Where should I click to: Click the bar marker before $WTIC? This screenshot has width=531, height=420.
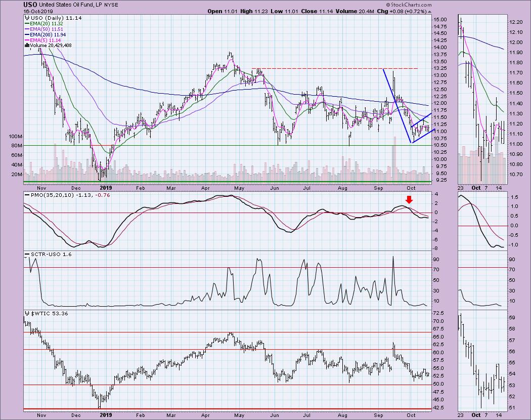27,314
